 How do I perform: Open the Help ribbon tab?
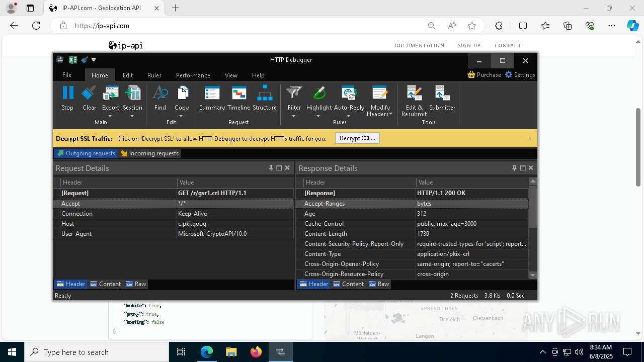pyautogui.click(x=258, y=75)
